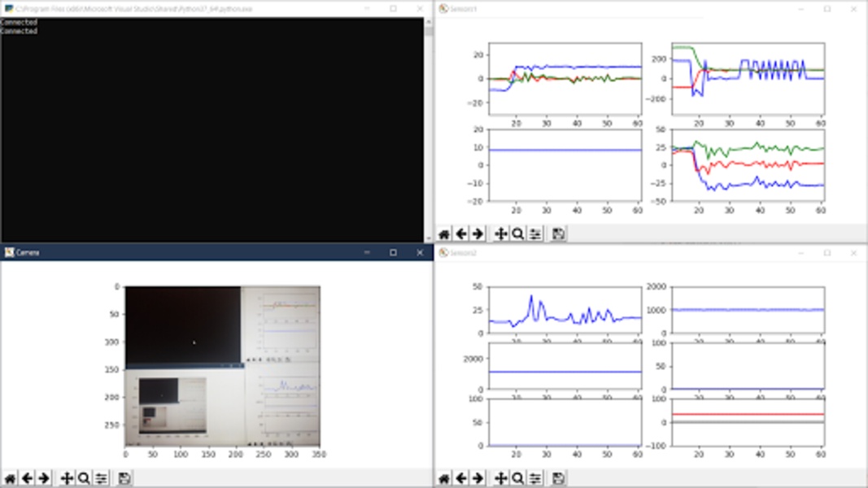Activate the Pan tool in Sensor1 window
868x488 pixels.
click(501, 234)
